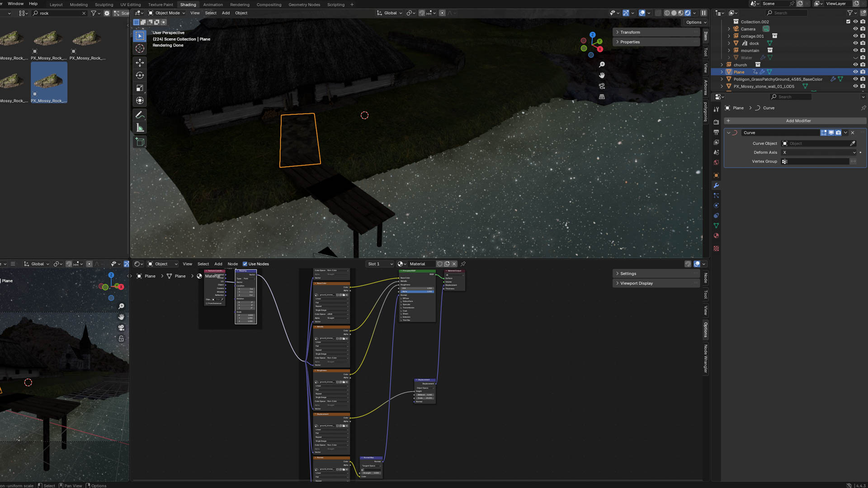This screenshot has width=868, height=488.
Task: Open the Modifiers wrench tab in properties
Action: tap(716, 186)
